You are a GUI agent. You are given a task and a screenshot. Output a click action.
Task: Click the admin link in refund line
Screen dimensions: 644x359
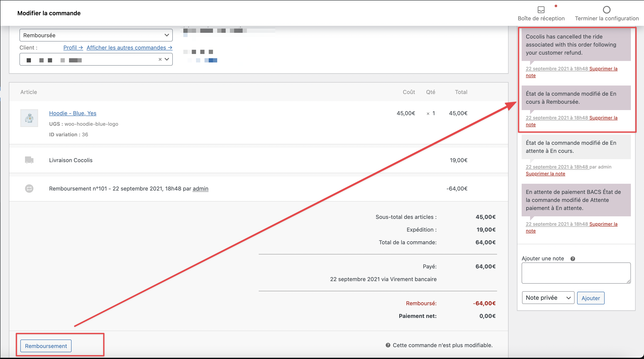point(200,189)
